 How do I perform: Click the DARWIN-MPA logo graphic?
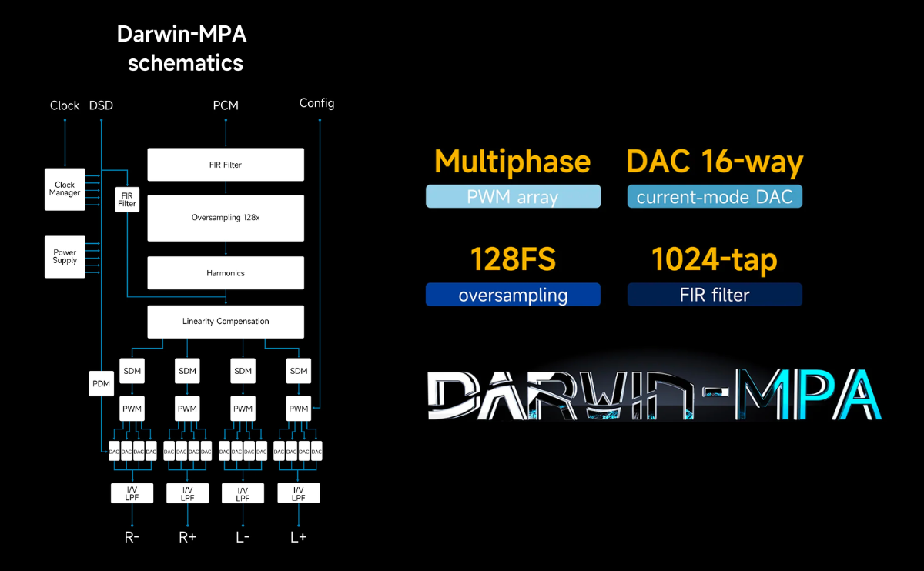654,394
